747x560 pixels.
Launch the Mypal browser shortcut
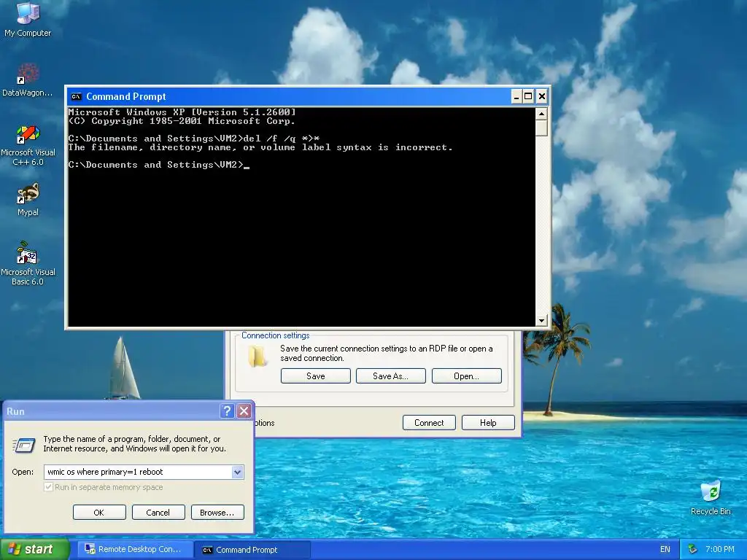pyautogui.click(x=28, y=200)
